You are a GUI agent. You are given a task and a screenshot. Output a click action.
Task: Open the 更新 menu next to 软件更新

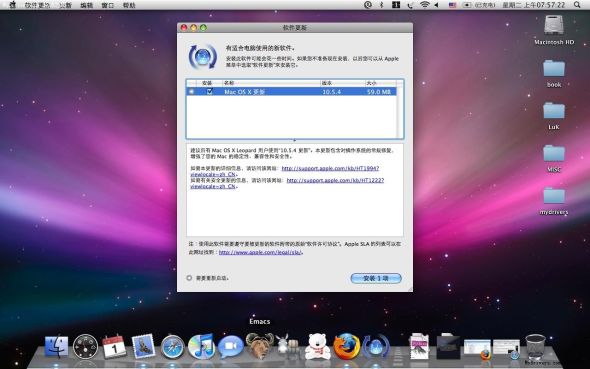[x=66, y=5]
